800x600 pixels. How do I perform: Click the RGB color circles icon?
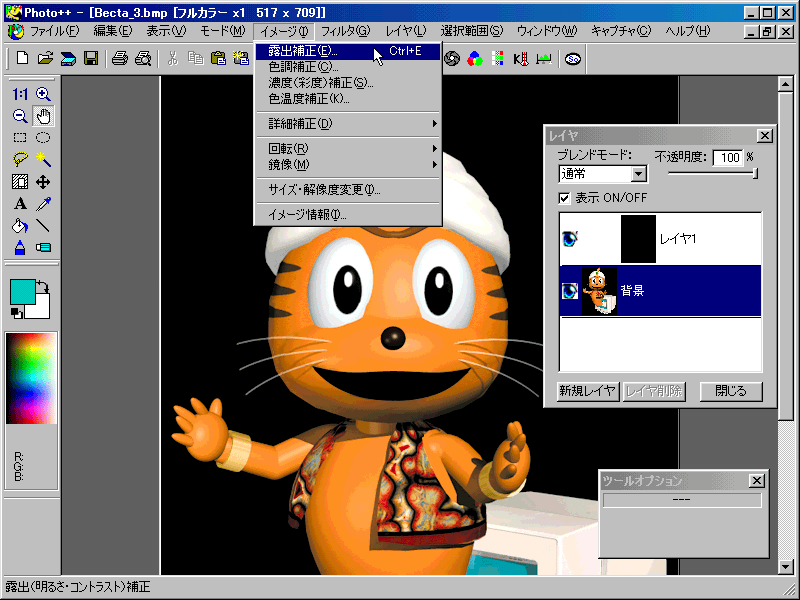pos(474,59)
